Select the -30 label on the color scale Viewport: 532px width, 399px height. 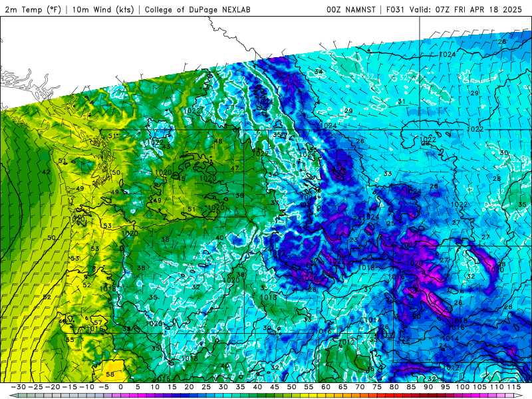tap(19, 387)
